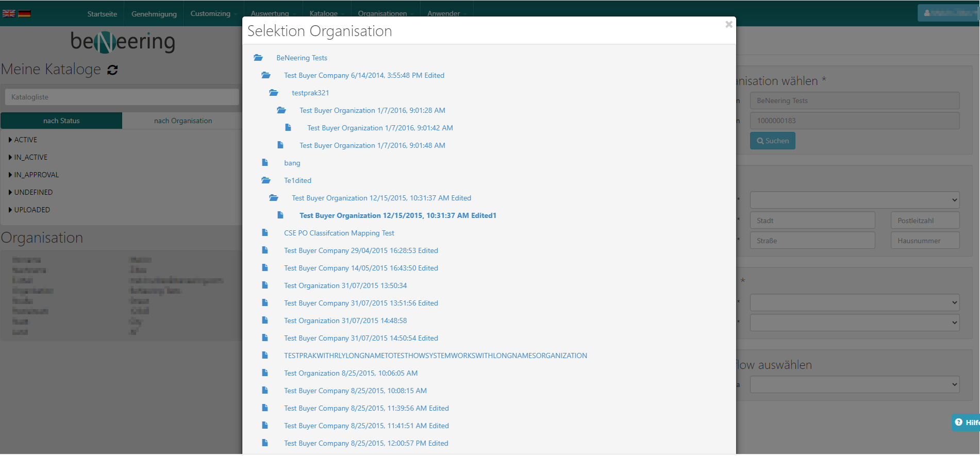Click into the Katalogliste filter field

[122, 97]
